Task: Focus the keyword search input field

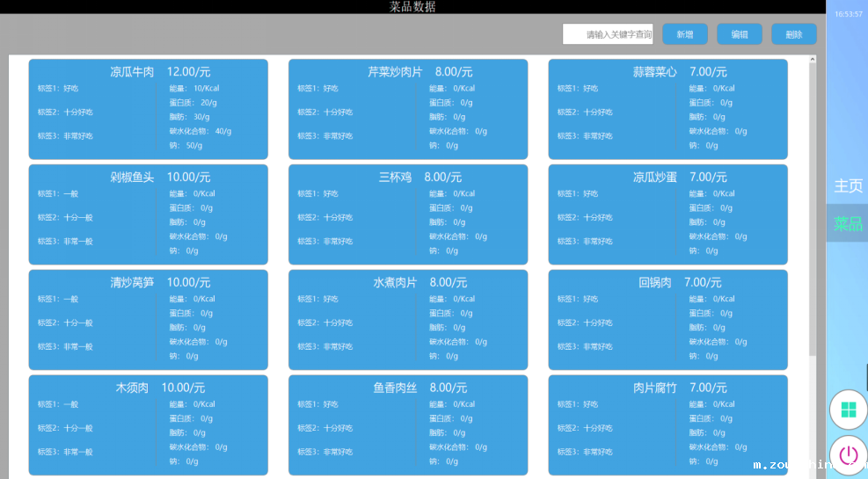Action: click(x=608, y=34)
